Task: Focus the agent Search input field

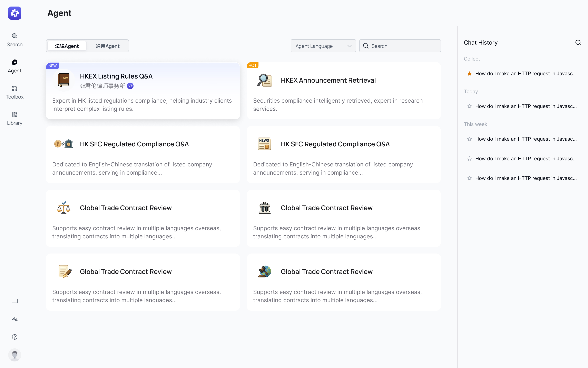Action: [x=400, y=46]
